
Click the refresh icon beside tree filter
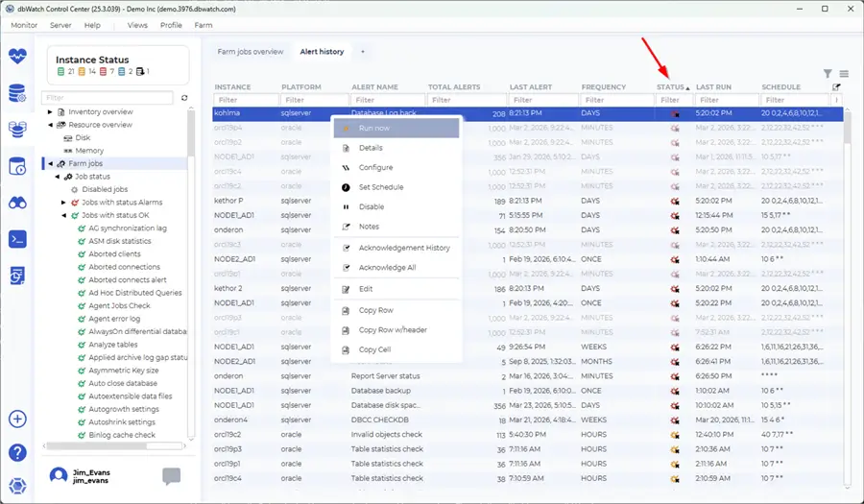coord(184,98)
